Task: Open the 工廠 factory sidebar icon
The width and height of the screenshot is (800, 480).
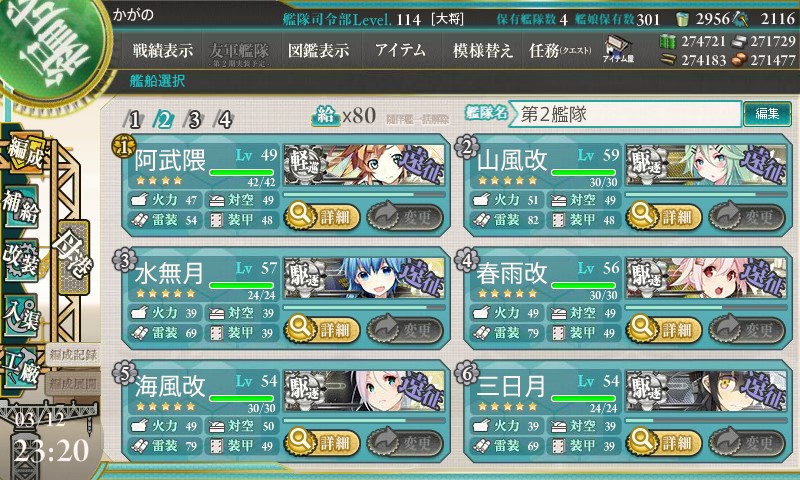Action: [x=21, y=368]
